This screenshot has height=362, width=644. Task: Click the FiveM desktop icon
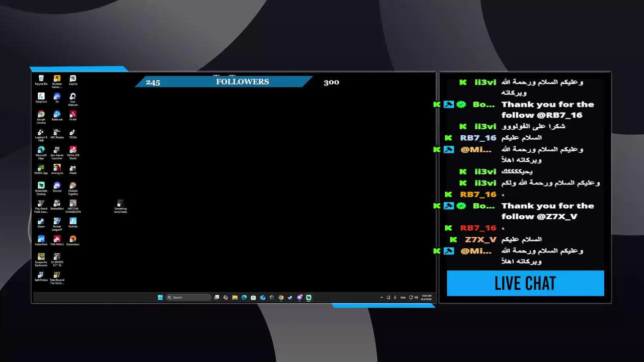tap(73, 116)
